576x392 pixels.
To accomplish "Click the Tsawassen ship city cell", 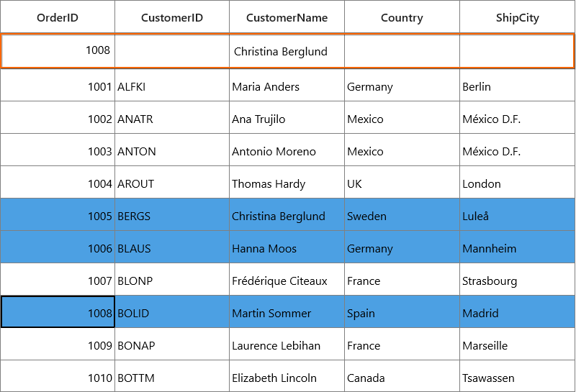I will (517, 377).
